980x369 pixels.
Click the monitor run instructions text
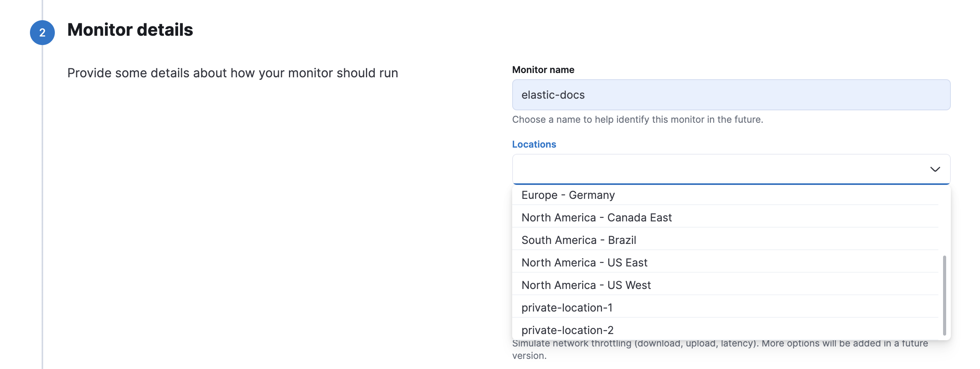(233, 73)
